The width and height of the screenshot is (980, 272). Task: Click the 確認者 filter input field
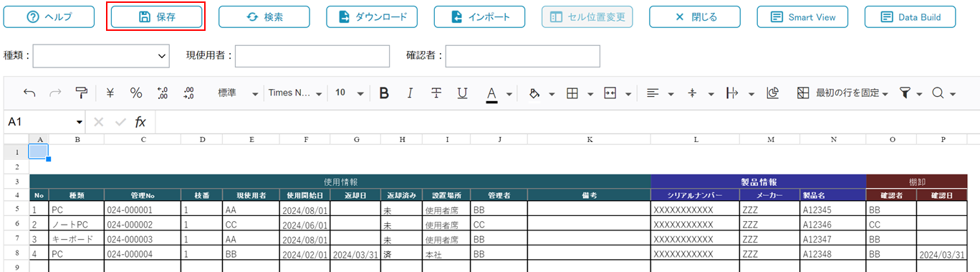pos(523,55)
